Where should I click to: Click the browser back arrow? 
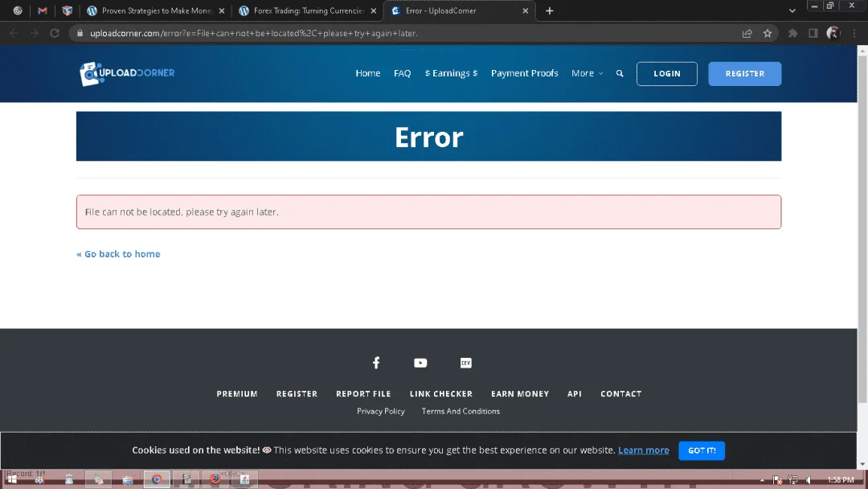[x=14, y=33]
